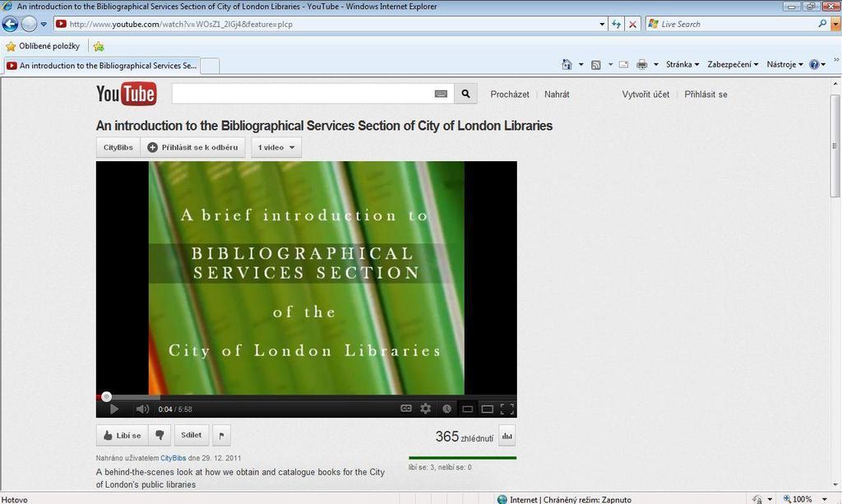
Task: Mute the video using the speaker icon
Action: click(142, 409)
